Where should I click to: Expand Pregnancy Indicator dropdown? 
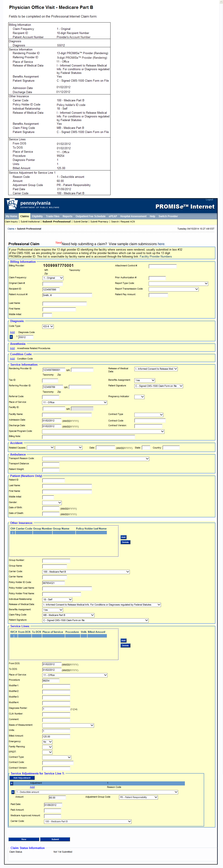[x=139, y=397]
